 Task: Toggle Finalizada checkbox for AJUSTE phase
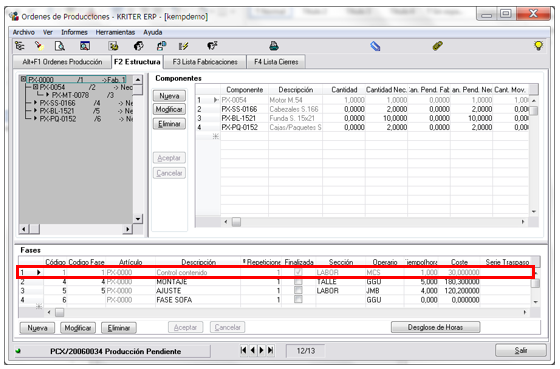298,290
